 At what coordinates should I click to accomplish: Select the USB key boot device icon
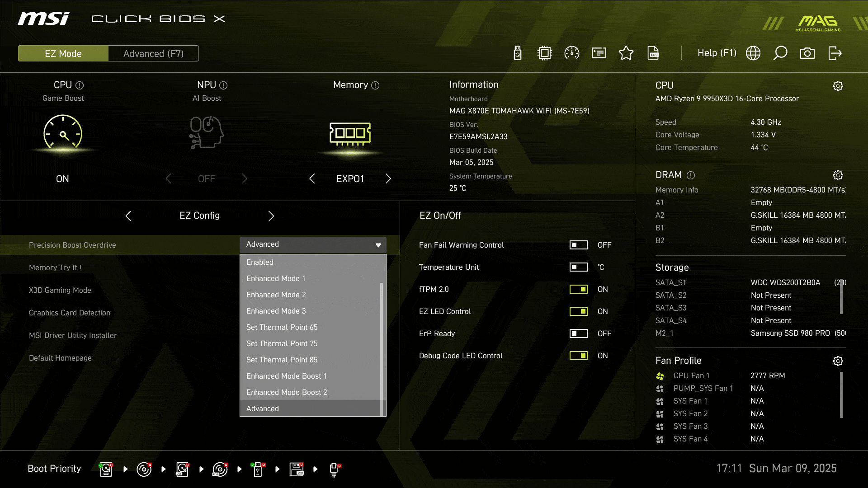tap(258, 469)
